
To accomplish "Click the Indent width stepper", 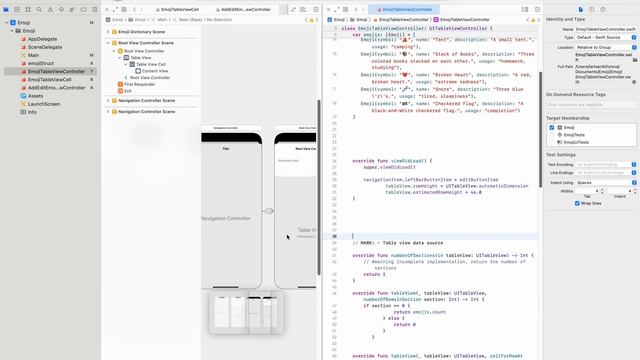I will (635, 191).
